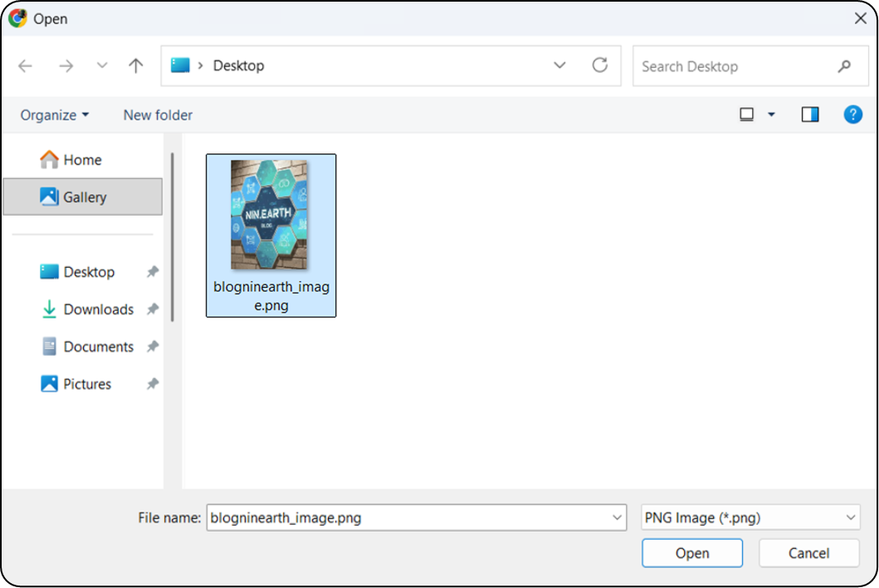Image resolution: width=879 pixels, height=588 pixels.
Task: Toggle the preview pane icon
Action: (810, 115)
